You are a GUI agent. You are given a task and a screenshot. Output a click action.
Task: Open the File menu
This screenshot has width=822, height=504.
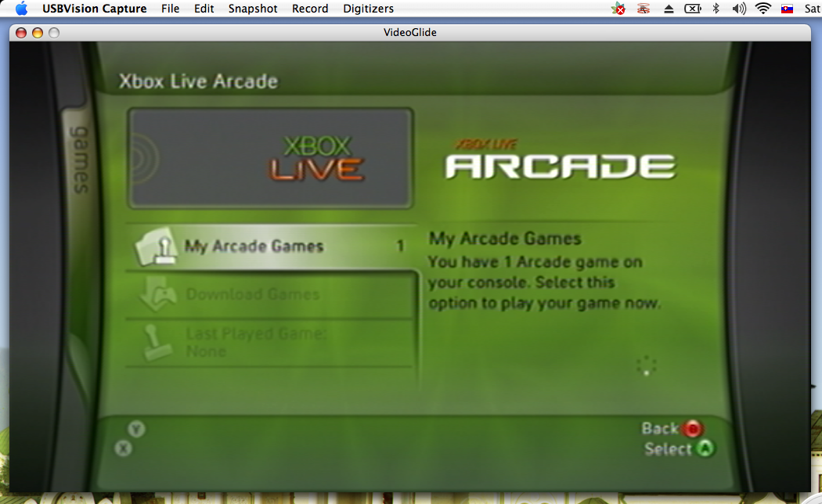171,9
